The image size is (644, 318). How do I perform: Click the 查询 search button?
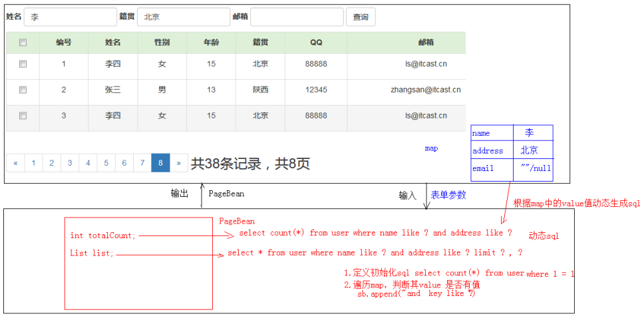pos(361,17)
